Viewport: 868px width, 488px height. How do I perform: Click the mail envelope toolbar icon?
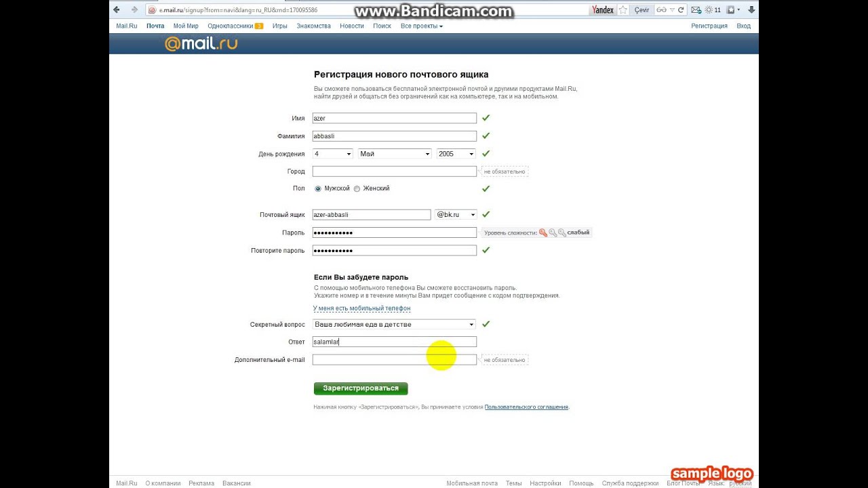pyautogui.click(x=696, y=9)
